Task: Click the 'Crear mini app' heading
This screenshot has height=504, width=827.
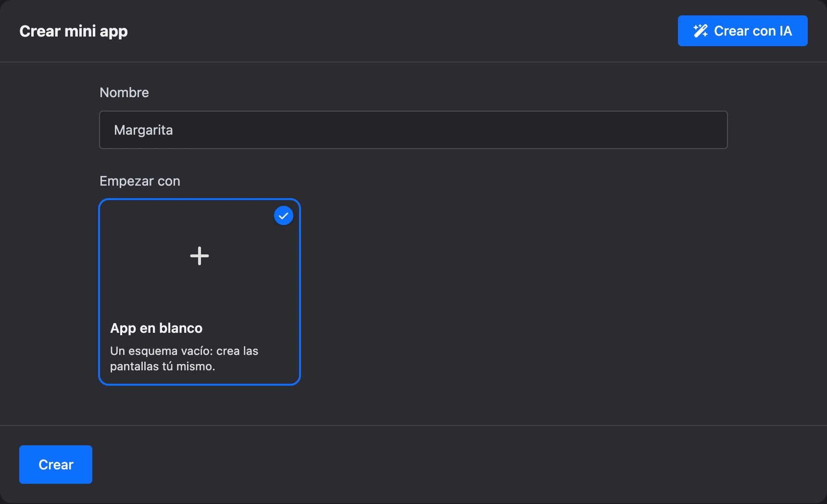Action: (x=74, y=31)
